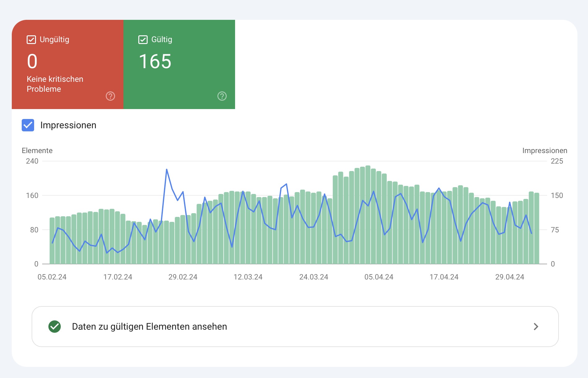Click the green checkmark circle beside Daten zu gültigen Elementen
This screenshot has width=588, height=378.
coord(56,327)
